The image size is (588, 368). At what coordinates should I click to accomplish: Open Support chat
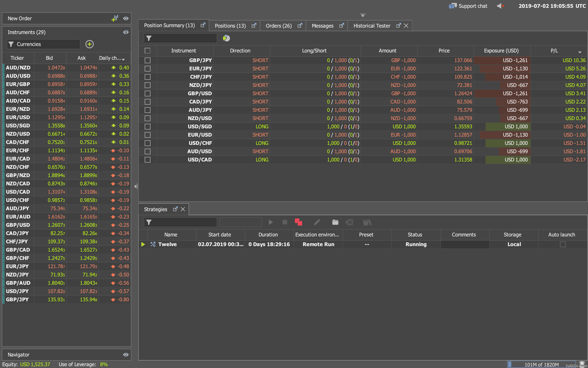coord(468,6)
